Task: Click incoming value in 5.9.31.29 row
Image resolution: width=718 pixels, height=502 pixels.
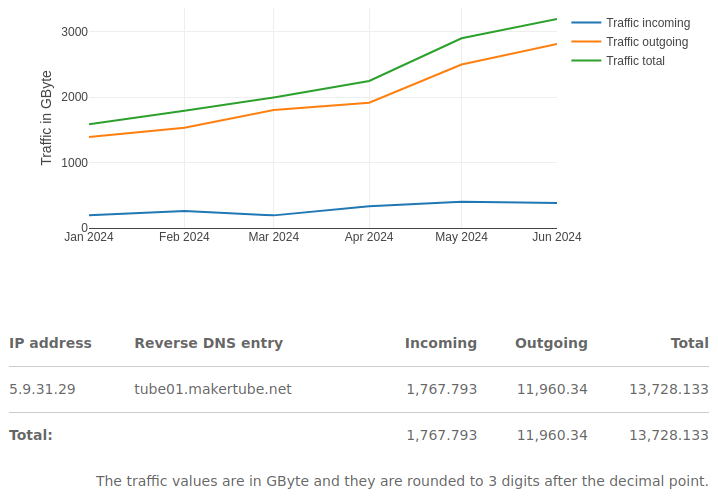Action: (x=442, y=389)
